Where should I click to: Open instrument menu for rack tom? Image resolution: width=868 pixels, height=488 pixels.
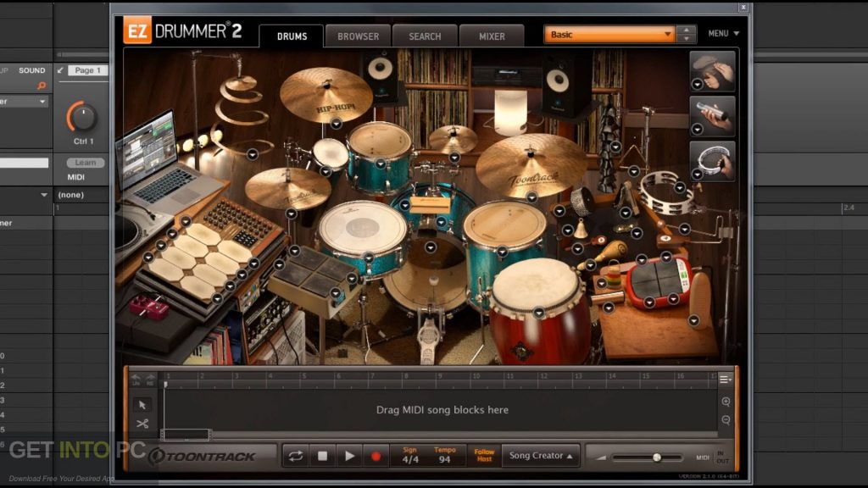[x=381, y=164]
